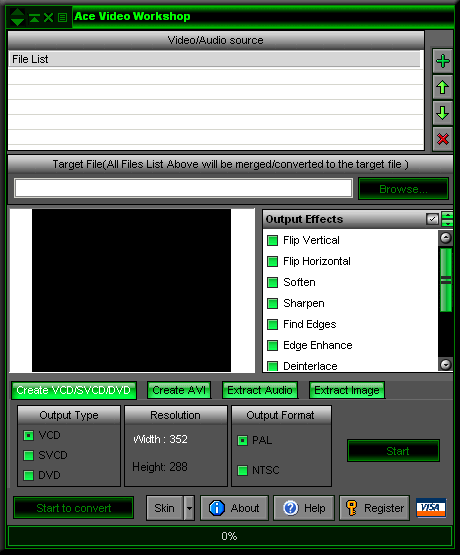460x555 pixels.
Task: Toggle the Sharpen effect checkbox
Action: click(272, 303)
